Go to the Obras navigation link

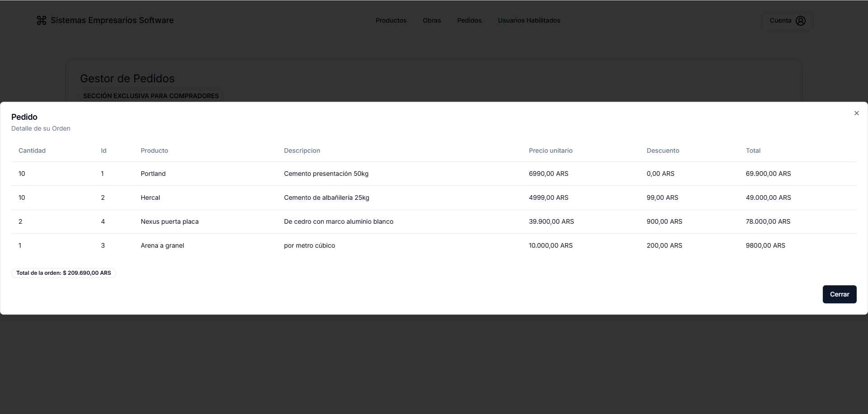pyautogui.click(x=431, y=21)
